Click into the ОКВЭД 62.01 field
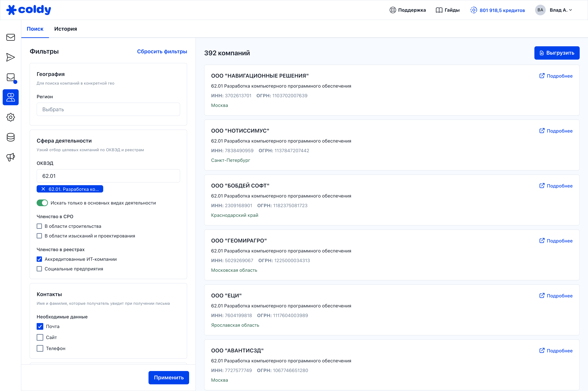This screenshot has height=391, width=588. coord(108,176)
